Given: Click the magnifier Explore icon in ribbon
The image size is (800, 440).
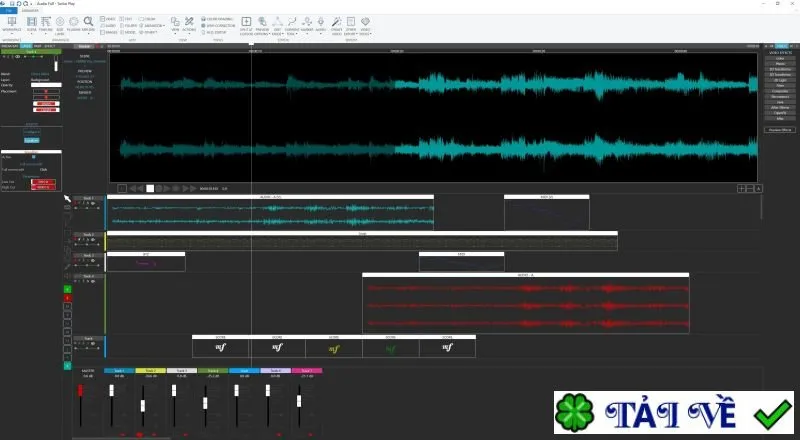Looking at the screenshot, I should [x=88, y=24].
